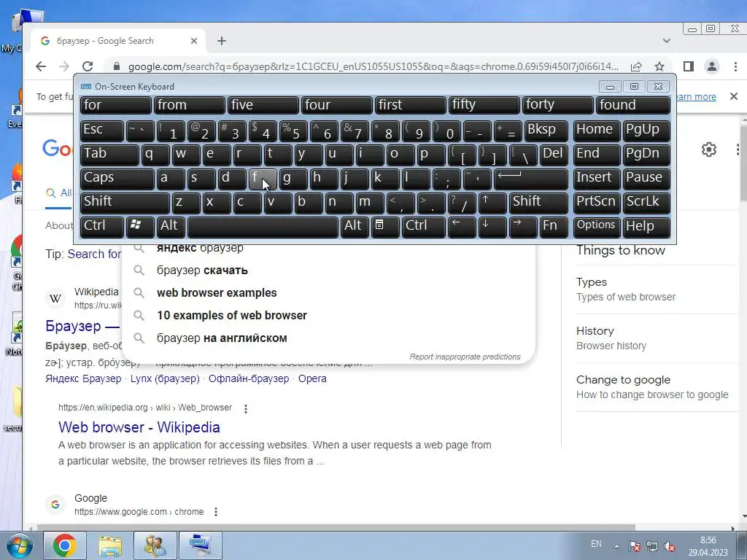This screenshot has height=560, width=747.
Task: Open a new tab with the plus button
Action: [222, 41]
